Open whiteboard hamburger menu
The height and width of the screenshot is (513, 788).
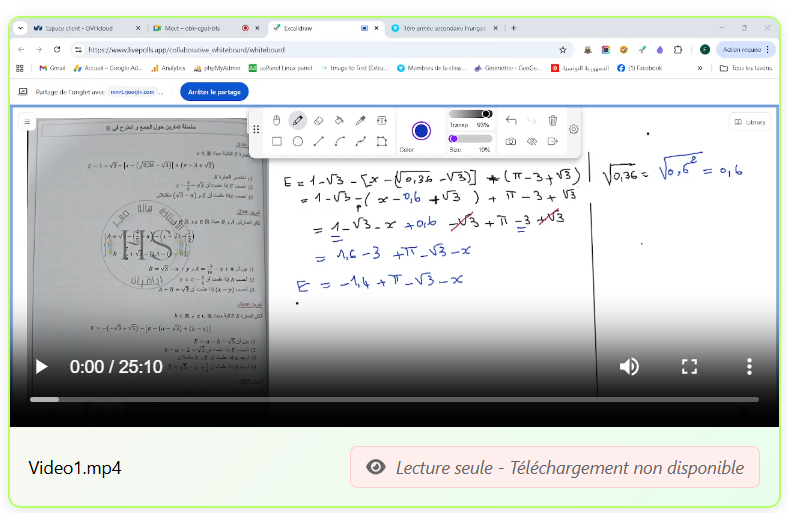tap(28, 122)
